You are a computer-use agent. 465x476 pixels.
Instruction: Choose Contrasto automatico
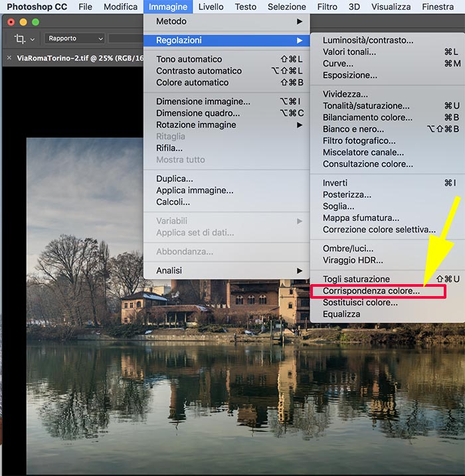pyautogui.click(x=227, y=71)
